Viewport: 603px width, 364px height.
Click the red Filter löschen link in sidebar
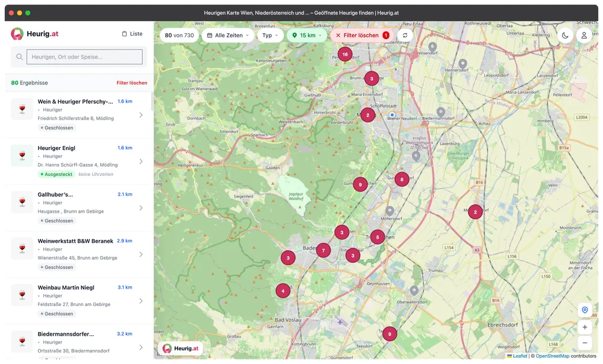click(x=131, y=83)
